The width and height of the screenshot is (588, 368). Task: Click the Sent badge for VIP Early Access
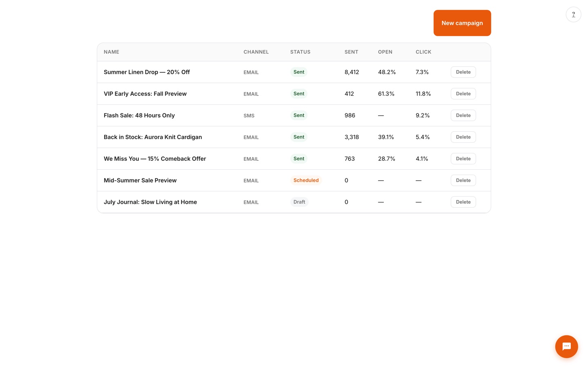point(299,94)
